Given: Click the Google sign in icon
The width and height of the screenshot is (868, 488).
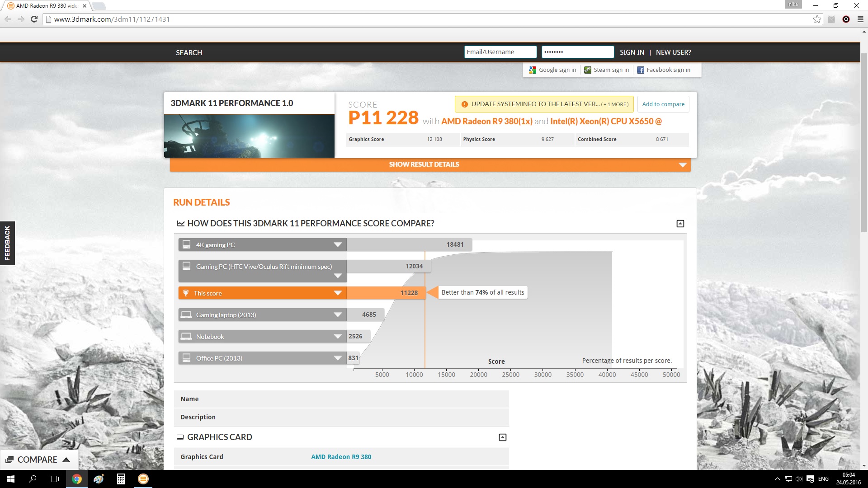Looking at the screenshot, I should (x=533, y=70).
